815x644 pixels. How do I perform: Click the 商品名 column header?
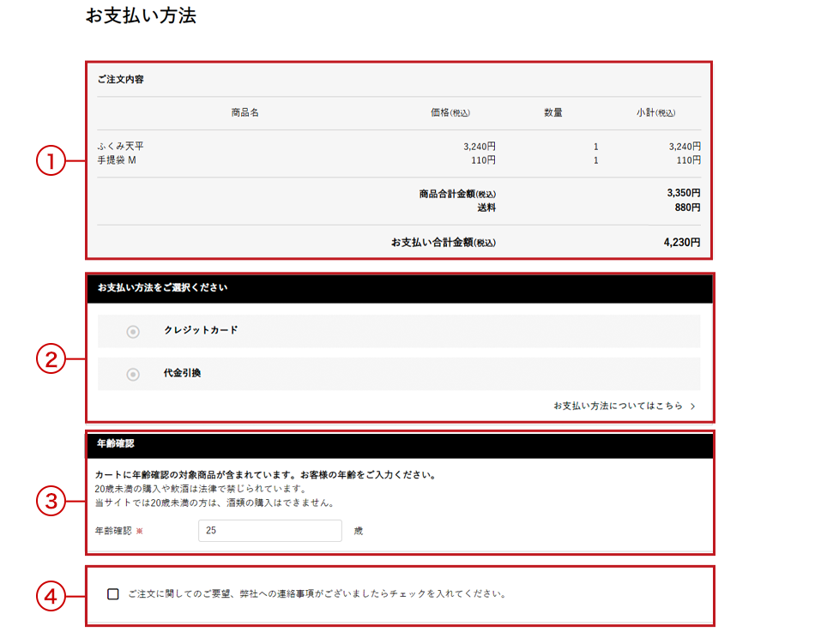244,113
